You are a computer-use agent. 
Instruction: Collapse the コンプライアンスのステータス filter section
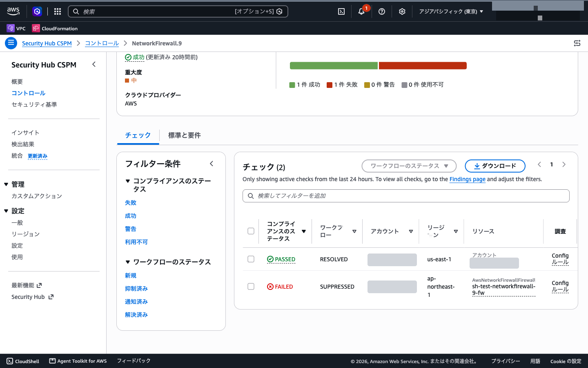click(x=128, y=181)
